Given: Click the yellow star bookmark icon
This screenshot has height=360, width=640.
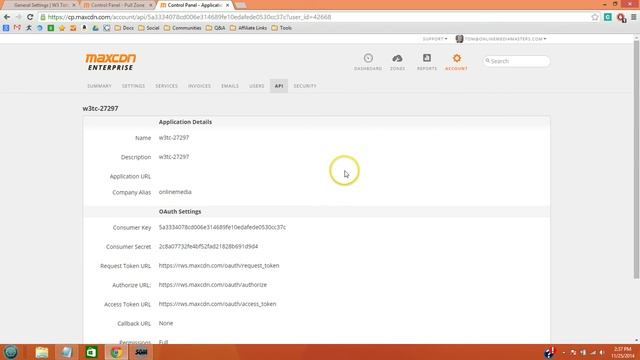Looking at the screenshot, I should tap(62, 28).
